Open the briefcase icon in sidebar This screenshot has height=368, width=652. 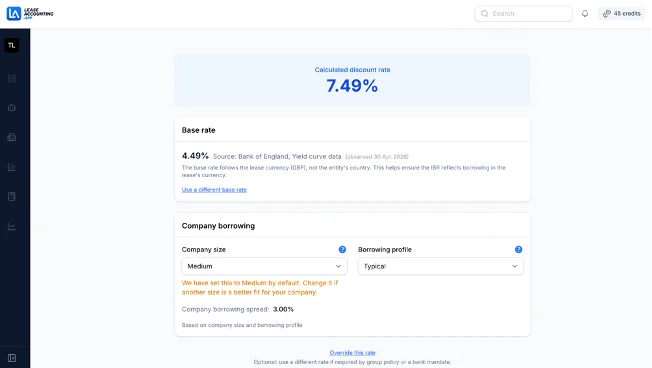(x=12, y=108)
